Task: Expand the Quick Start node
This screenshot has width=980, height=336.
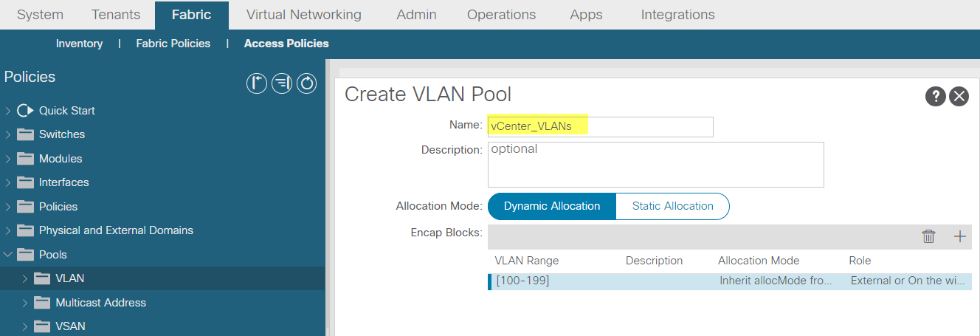Action: click(8, 111)
